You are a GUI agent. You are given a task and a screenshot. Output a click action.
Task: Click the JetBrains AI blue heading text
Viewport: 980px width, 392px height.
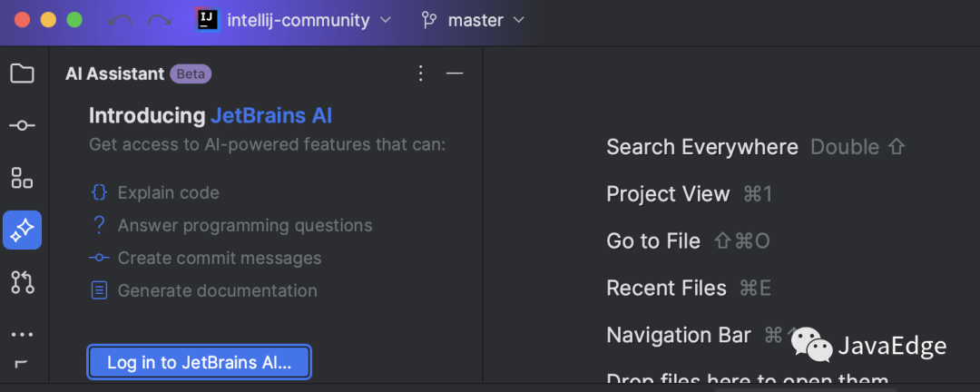pos(271,115)
